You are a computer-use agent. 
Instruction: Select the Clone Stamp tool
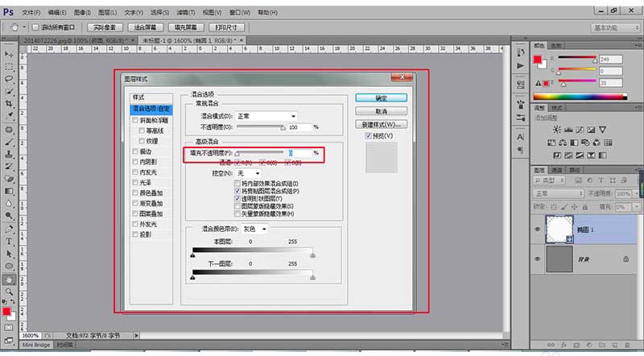(9, 155)
